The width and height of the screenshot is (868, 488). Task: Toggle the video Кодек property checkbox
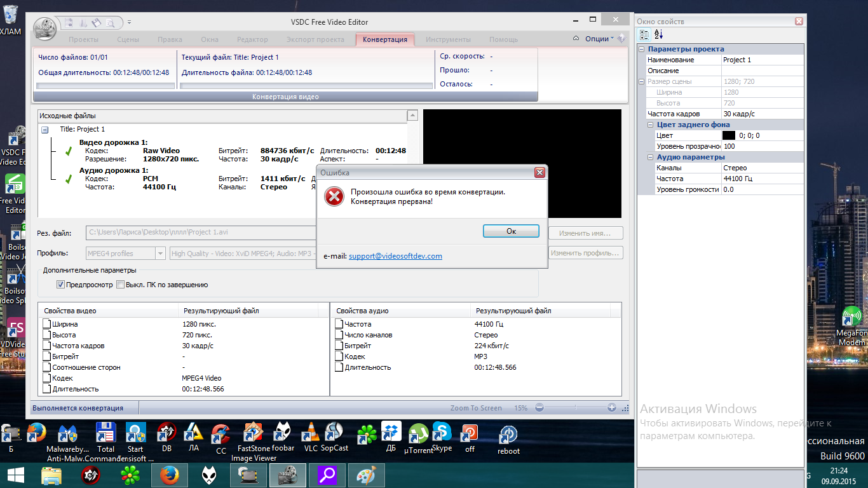[46, 378]
